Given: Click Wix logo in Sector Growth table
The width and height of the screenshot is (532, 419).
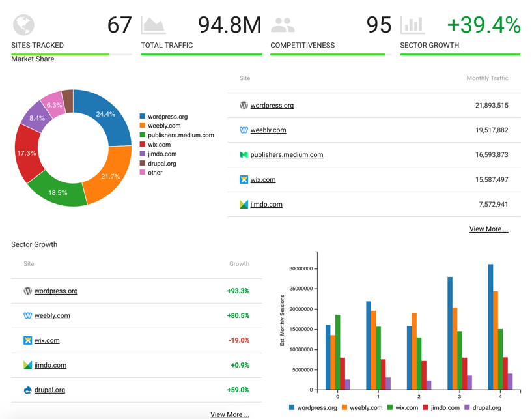Looking at the screenshot, I should [27, 340].
